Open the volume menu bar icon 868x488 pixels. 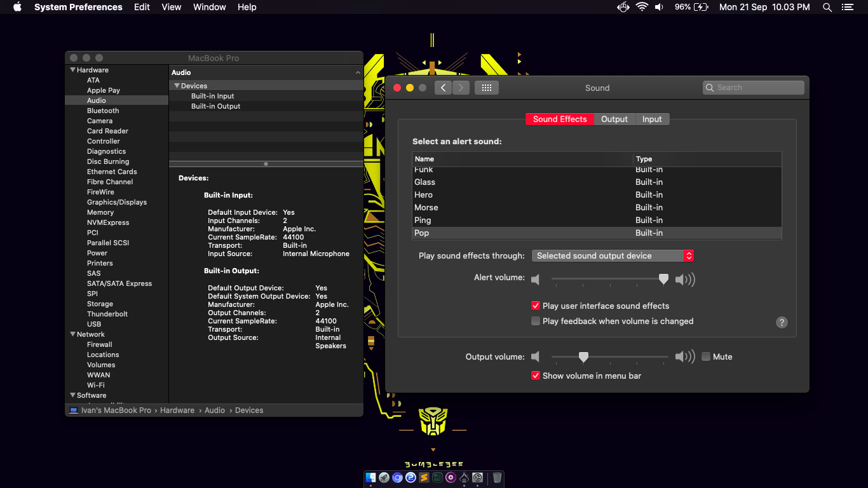(660, 7)
